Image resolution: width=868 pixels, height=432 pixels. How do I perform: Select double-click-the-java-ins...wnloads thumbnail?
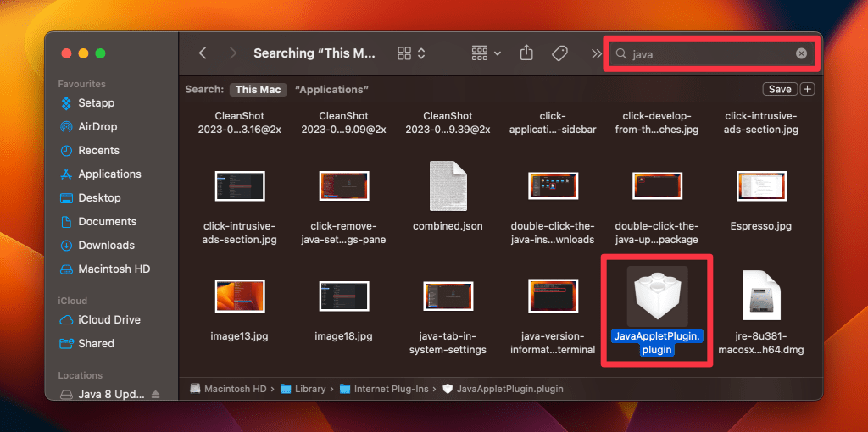(x=553, y=186)
